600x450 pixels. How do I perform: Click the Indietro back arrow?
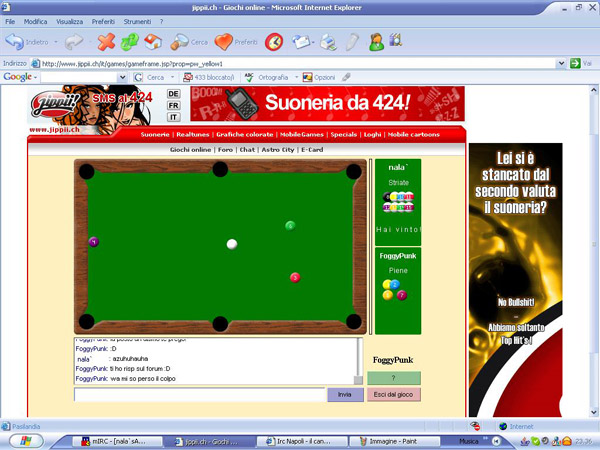[x=15, y=42]
